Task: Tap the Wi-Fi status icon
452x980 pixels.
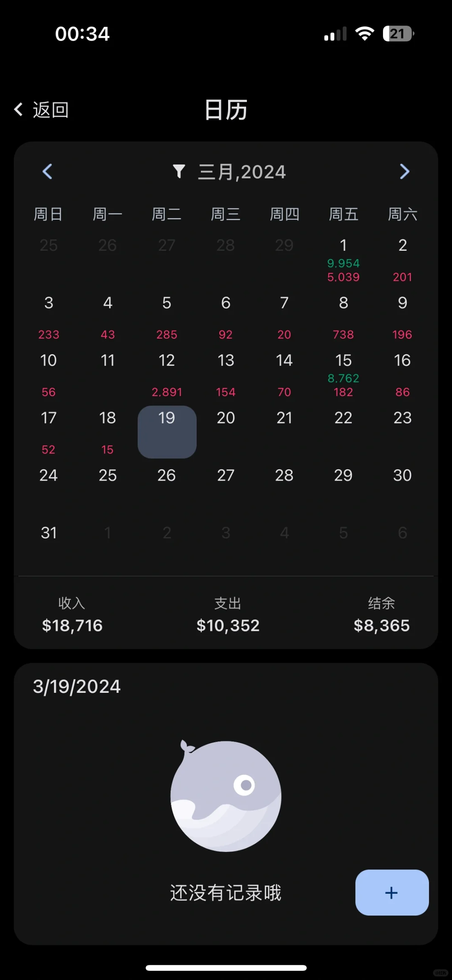Action: (x=365, y=33)
